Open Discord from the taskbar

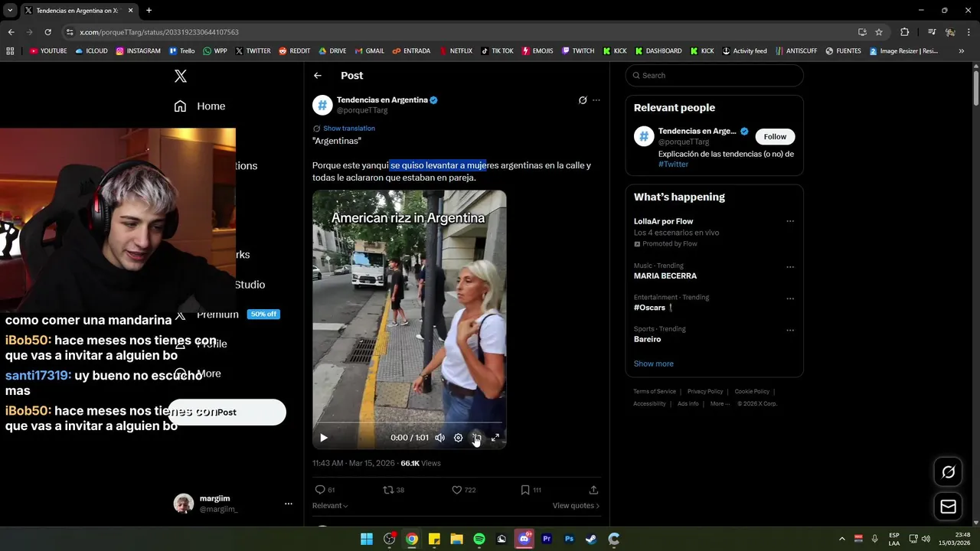pyautogui.click(x=524, y=539)
